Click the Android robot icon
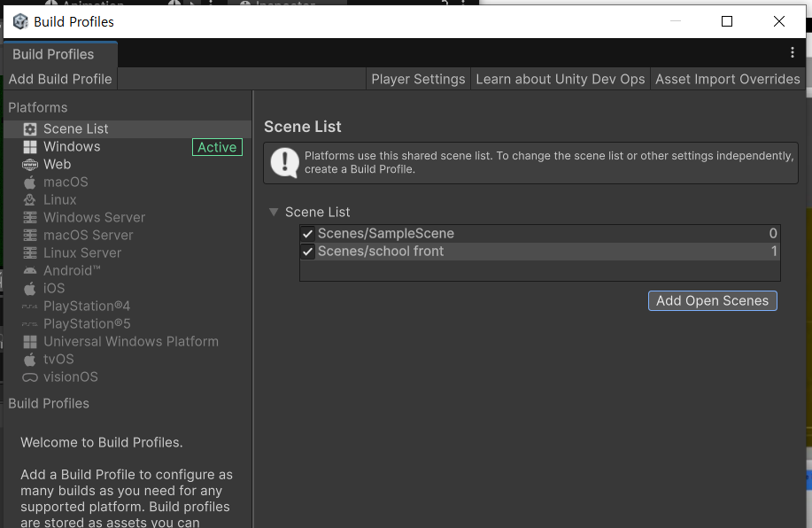This screenshot has width=812, height=528. pyautogui.click(x=30, y=270)
